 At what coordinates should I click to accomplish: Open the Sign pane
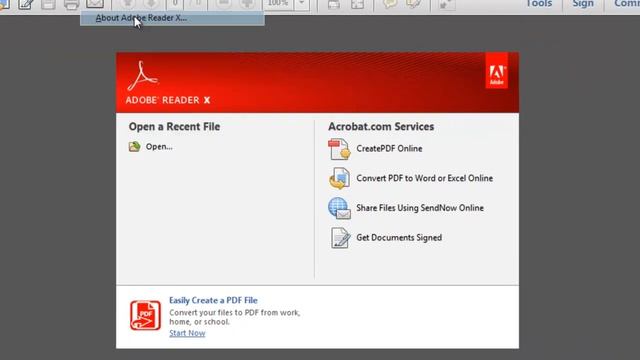583,4
